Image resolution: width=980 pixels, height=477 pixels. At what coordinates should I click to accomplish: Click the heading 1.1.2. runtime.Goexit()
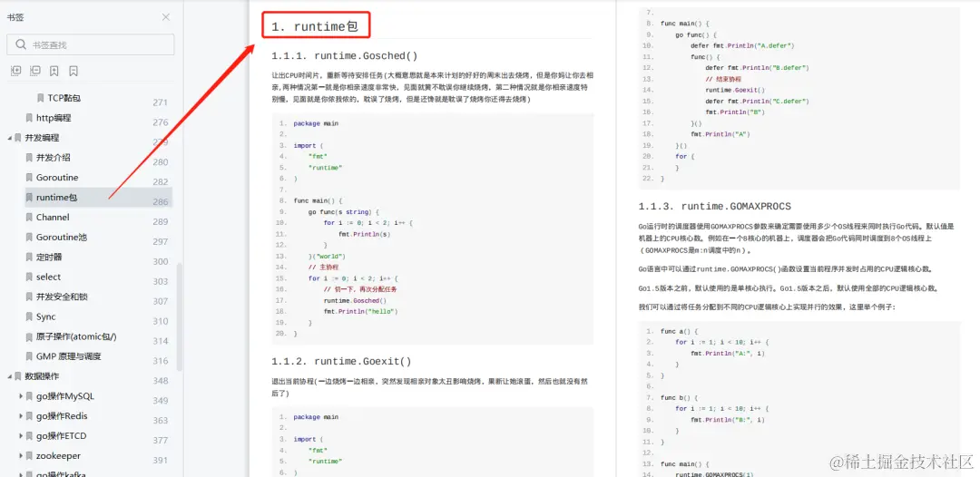[x=341, y=362]
